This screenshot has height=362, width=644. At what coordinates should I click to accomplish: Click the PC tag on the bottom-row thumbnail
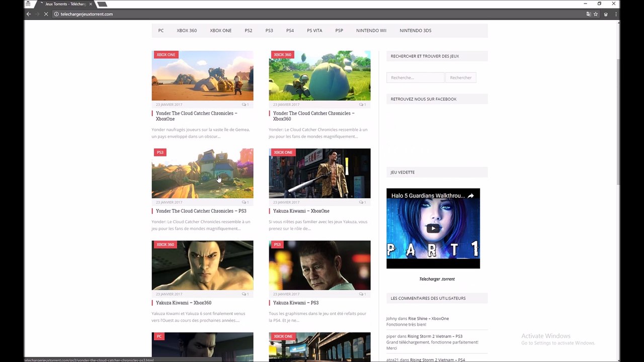pyautogui.click(x=159, y=336)
